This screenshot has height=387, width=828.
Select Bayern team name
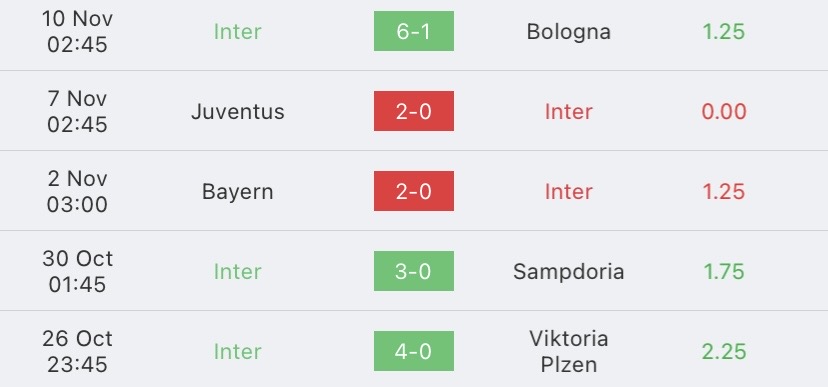coord(238,192)
